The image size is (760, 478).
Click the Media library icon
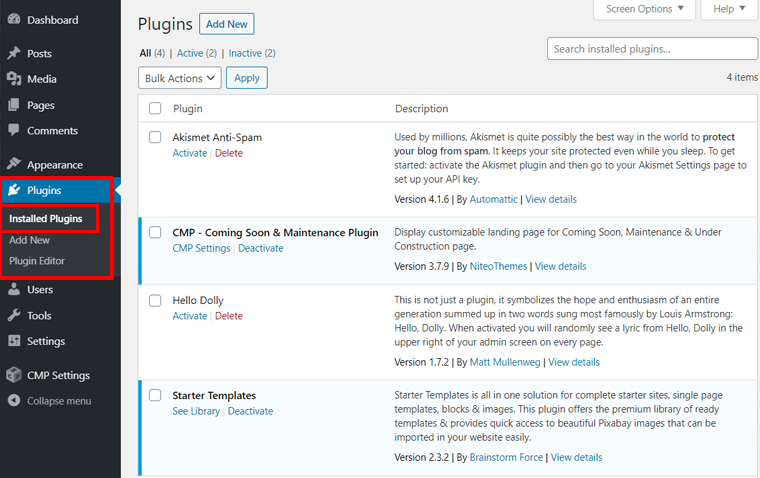coord(14,79)
